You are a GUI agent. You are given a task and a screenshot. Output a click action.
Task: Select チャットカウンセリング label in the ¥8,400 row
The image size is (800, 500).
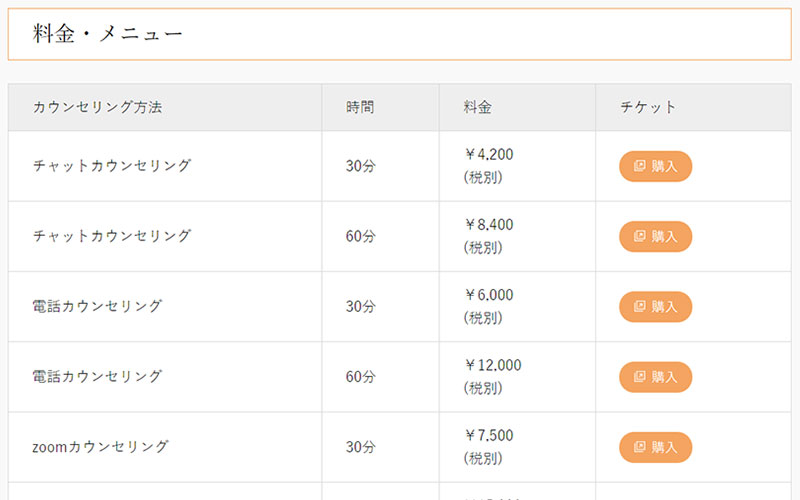tap(111, 236)
